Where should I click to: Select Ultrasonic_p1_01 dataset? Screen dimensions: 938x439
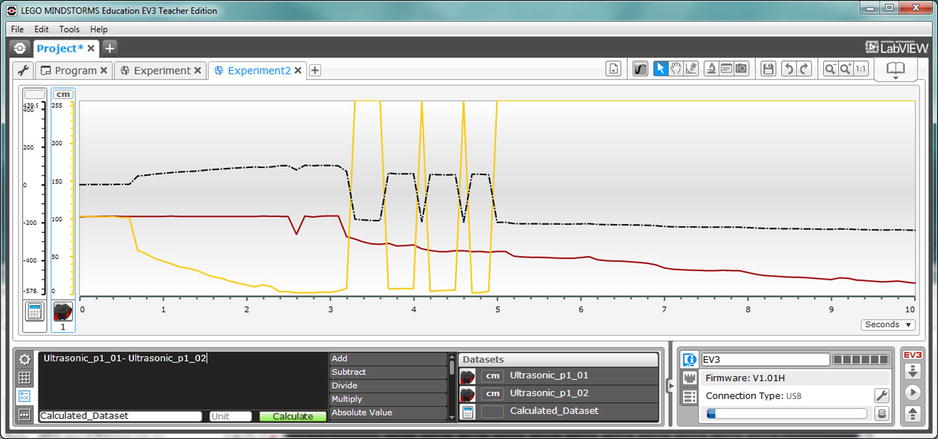[x=559, y=376]
